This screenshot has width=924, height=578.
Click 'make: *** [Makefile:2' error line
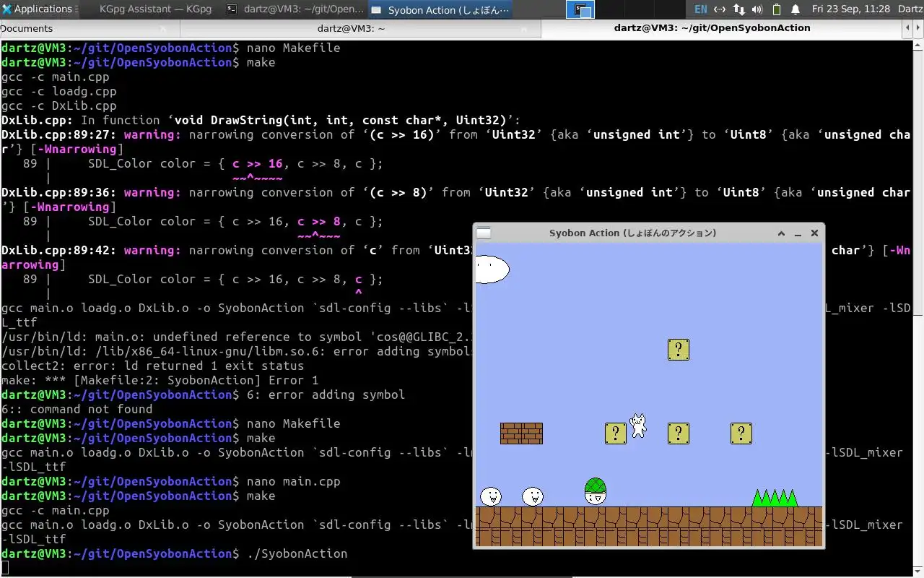click(160, 380)
